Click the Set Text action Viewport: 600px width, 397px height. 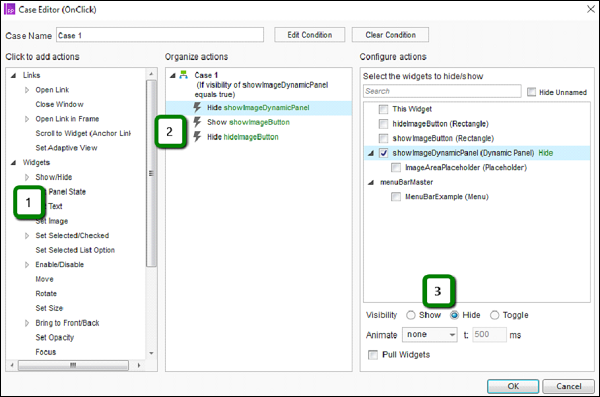click(55, 206)
